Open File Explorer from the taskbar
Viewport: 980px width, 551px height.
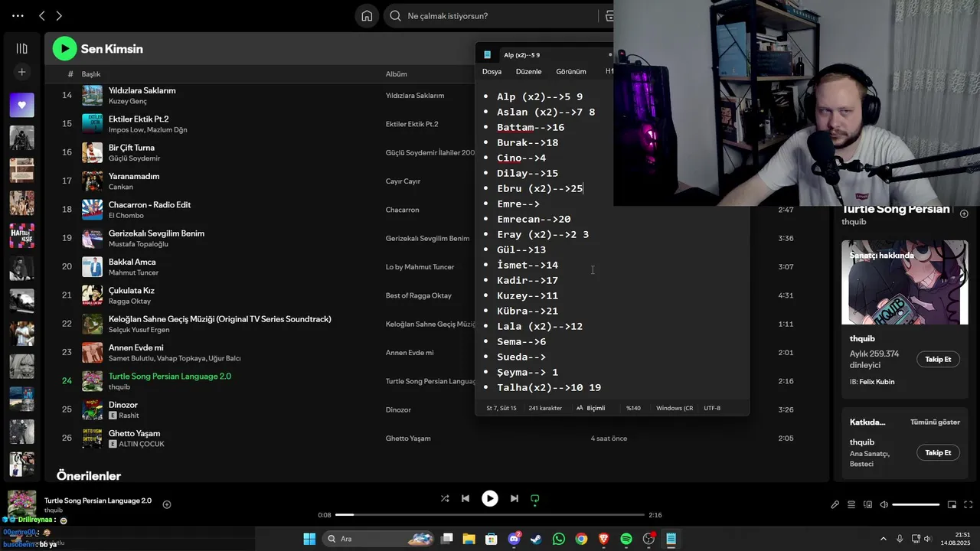click(x=469, y=539)
